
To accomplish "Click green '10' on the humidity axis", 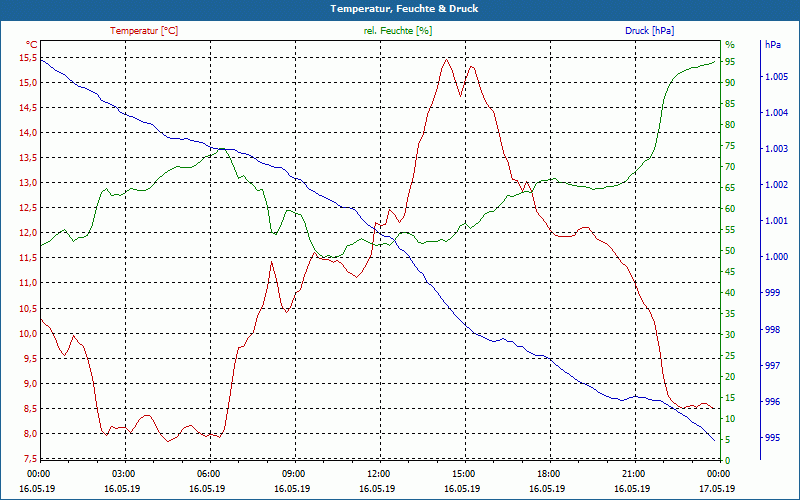I will coord(730,418).
